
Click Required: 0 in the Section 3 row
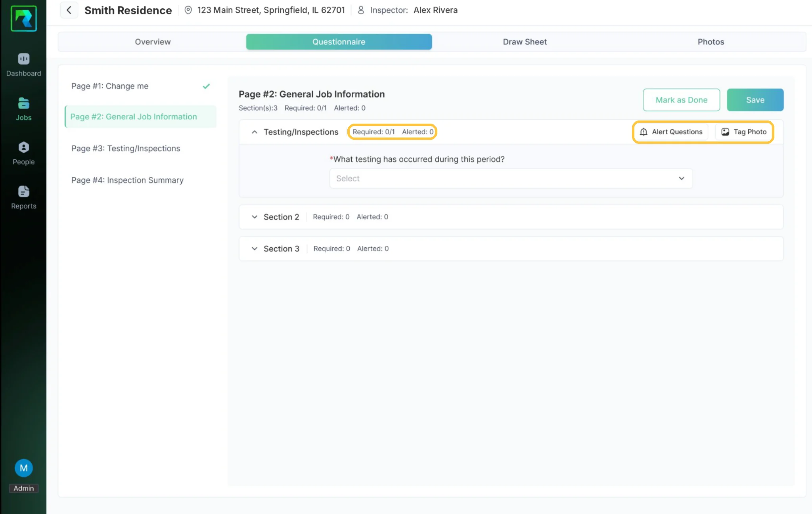[332, 248]
